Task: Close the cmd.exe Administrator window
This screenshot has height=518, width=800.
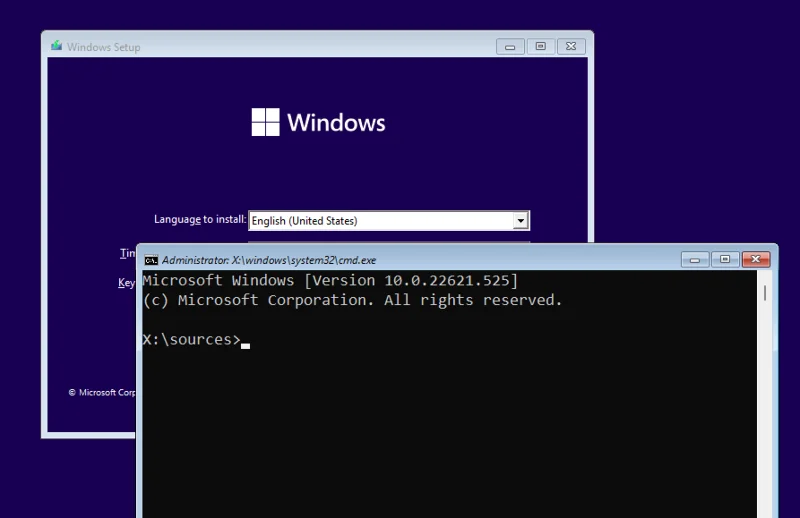Action: pyautogui.click(x=756, y=259)
